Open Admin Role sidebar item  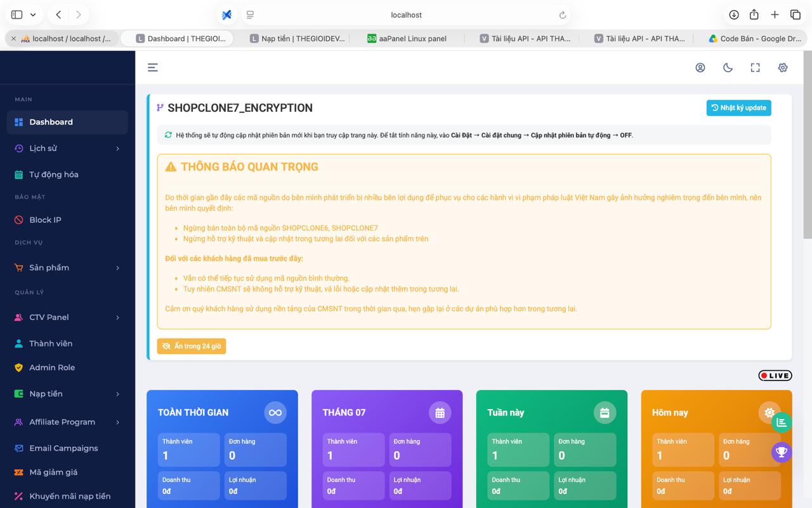[x=67, y=368]
